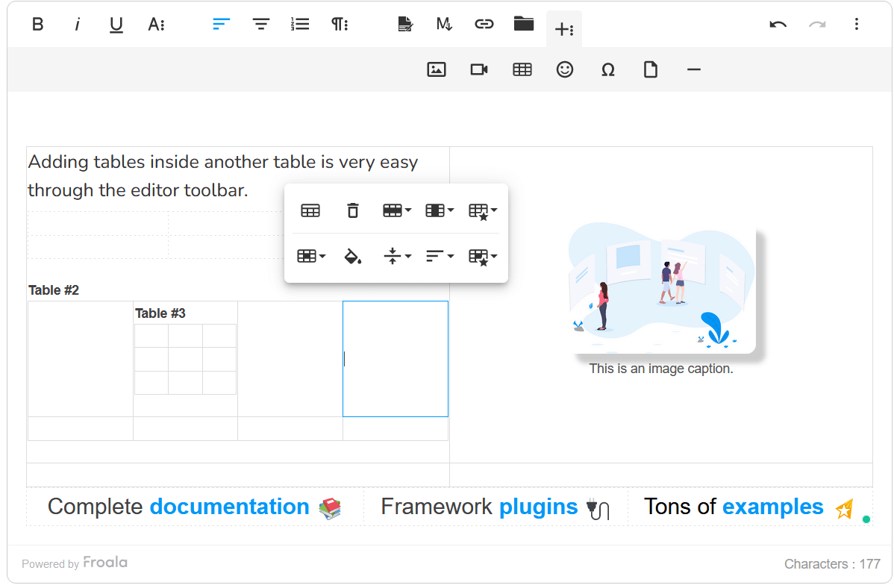Insert an emoticon using the smiley icon
The image size is (894, 588).
tap(565, 69)
